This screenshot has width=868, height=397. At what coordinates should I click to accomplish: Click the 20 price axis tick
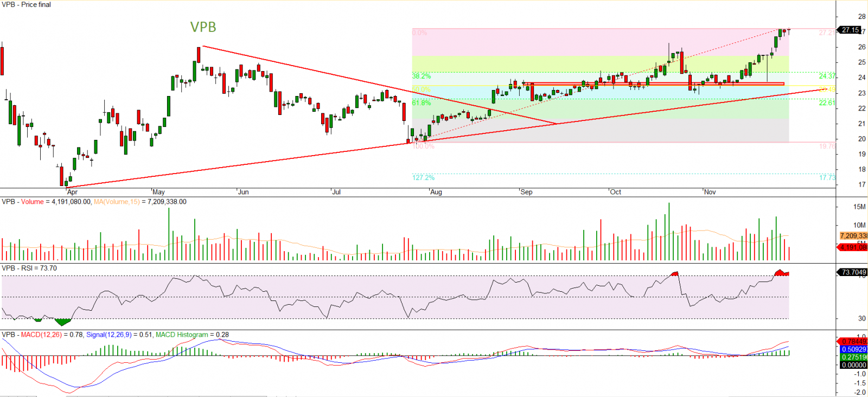tap(861, 139)
